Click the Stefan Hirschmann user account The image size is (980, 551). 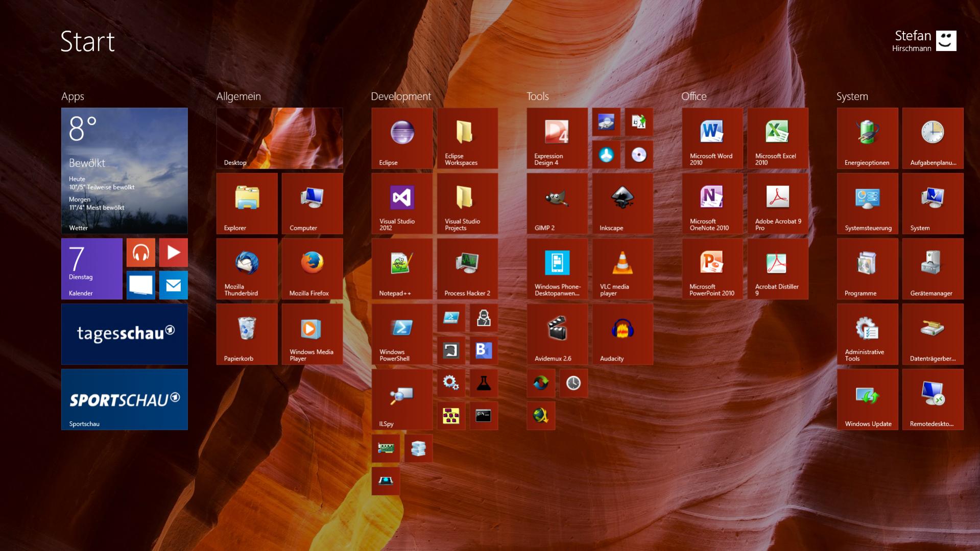click(924, 41)
